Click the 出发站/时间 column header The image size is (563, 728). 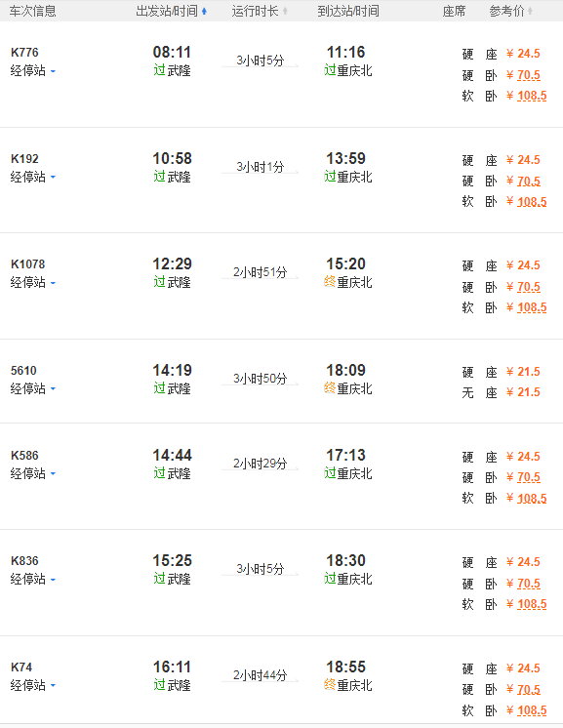[x=167, y=11]
